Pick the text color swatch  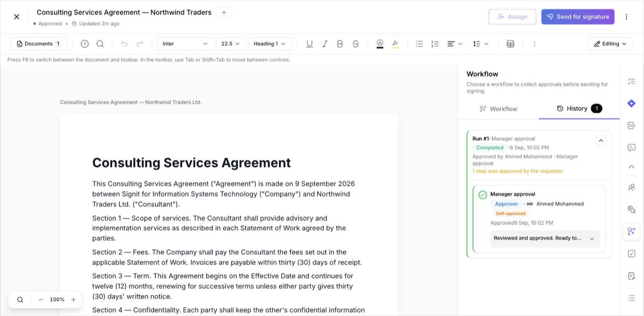click(380, 44)
